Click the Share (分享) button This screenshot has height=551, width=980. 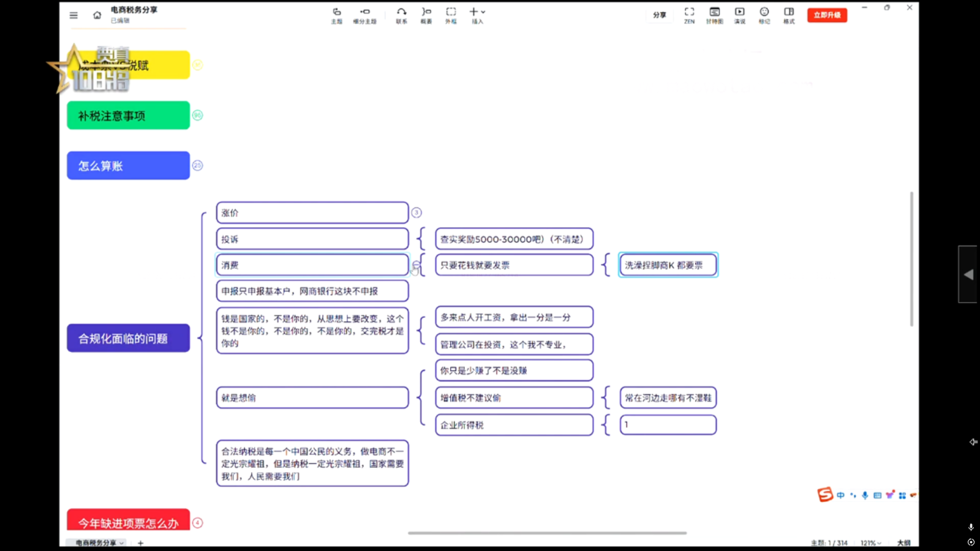coord(659,15)
